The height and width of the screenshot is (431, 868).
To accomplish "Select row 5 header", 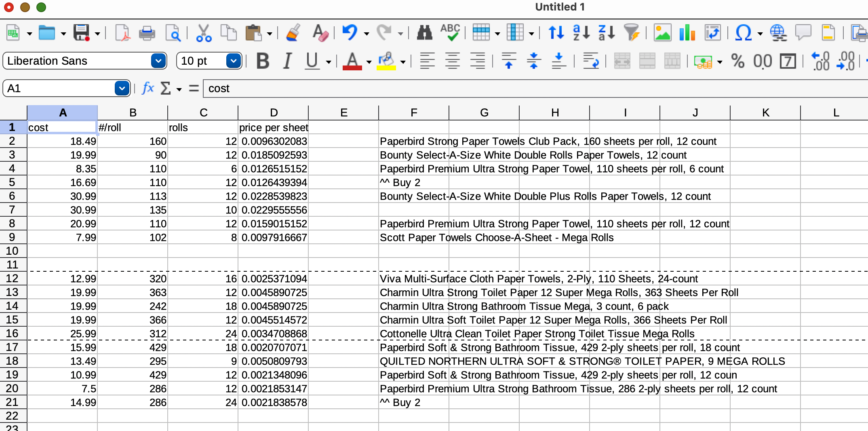I will click(13, 182).
